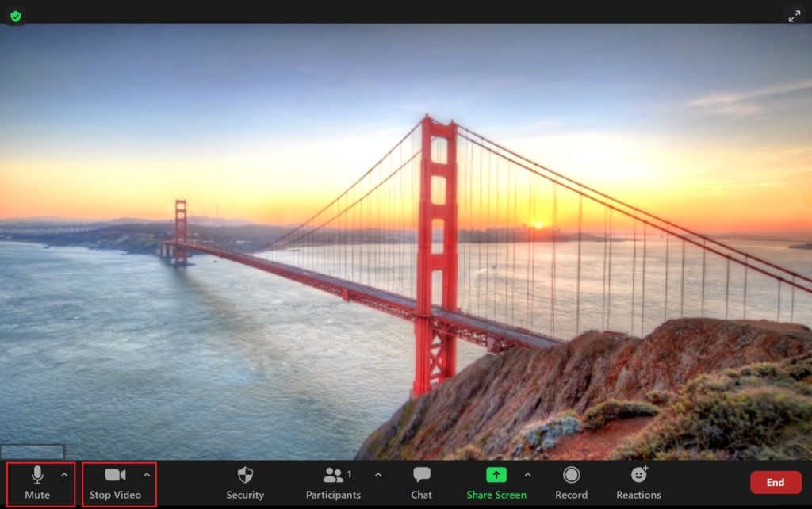812x509 pixels.
Task: Open Security via the shield icon
Action: click(x=245, y=475)
